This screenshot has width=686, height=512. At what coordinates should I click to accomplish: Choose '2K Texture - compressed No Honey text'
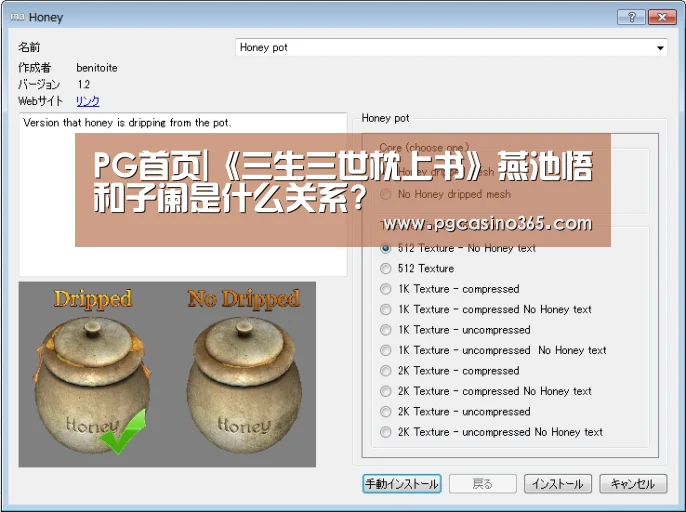[385, 391]
